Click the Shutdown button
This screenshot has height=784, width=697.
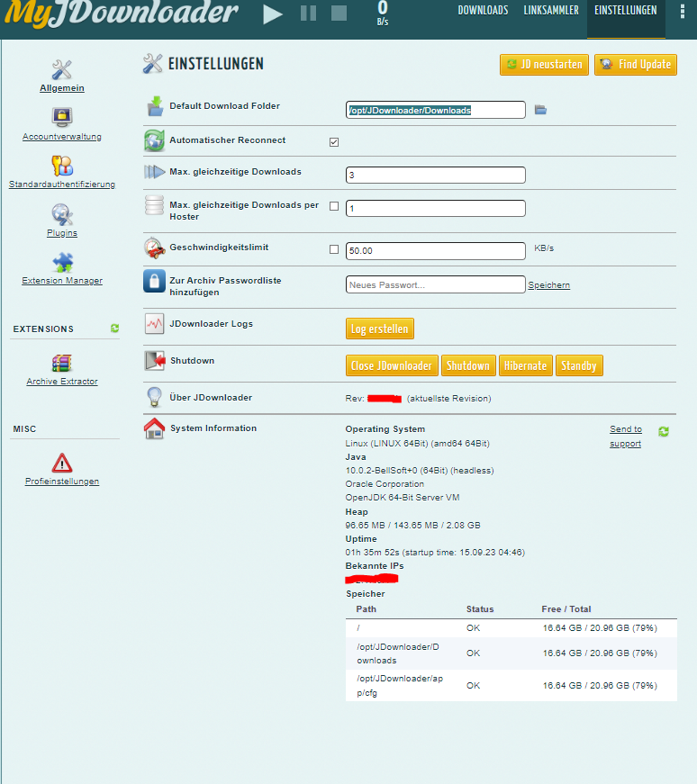(468, 365)
